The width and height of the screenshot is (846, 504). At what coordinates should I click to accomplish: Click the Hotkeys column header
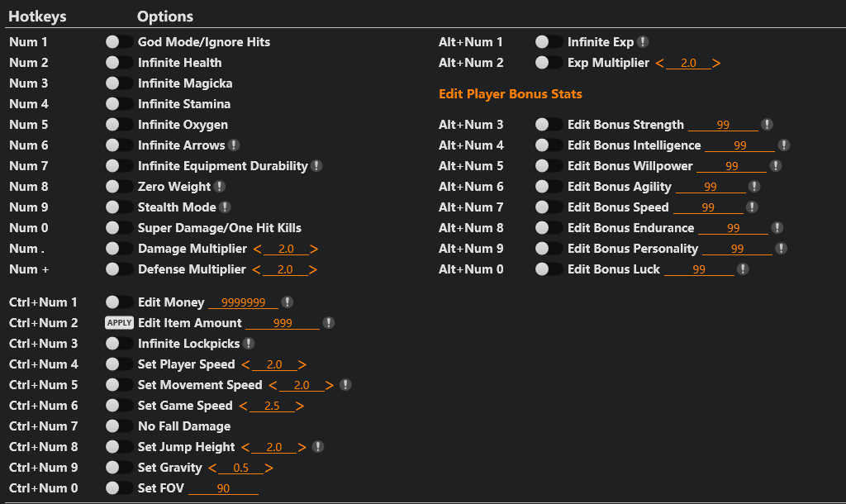pyautogui.click(x=37, y=17)
